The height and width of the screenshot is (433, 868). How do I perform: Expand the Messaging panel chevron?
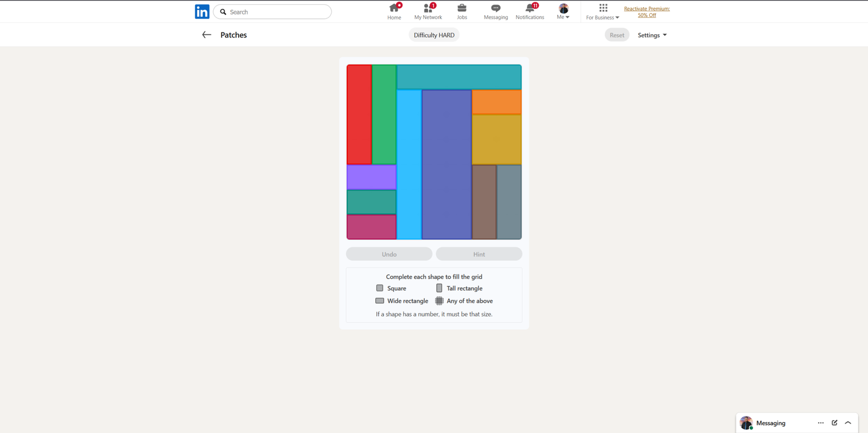point(848,423)
